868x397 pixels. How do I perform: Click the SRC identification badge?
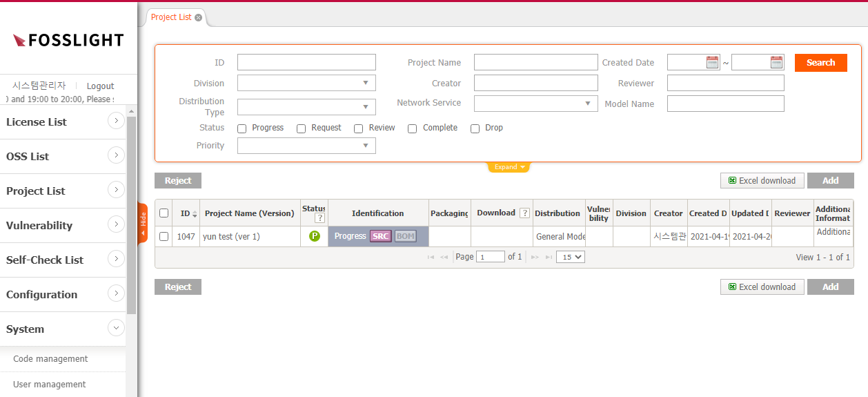[x=380, y=236]
